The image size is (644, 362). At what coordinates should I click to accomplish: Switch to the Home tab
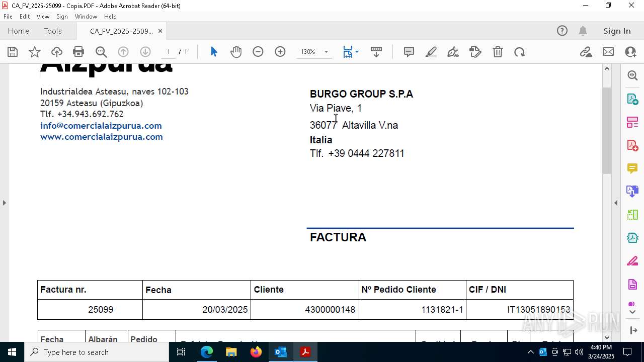(19, 31)
